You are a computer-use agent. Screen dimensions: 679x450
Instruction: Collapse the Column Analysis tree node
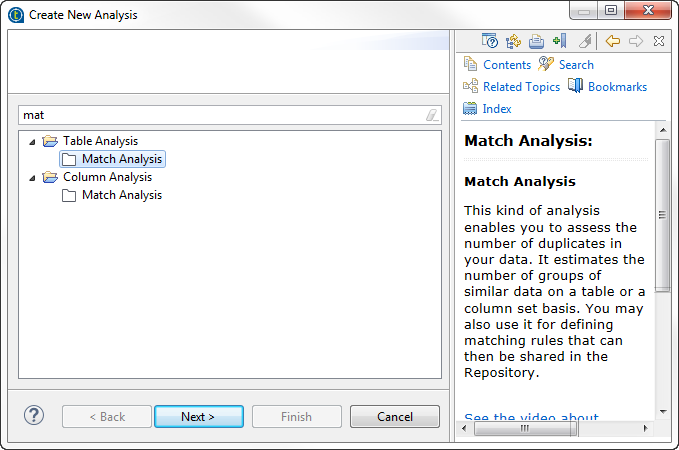point(32,177)
